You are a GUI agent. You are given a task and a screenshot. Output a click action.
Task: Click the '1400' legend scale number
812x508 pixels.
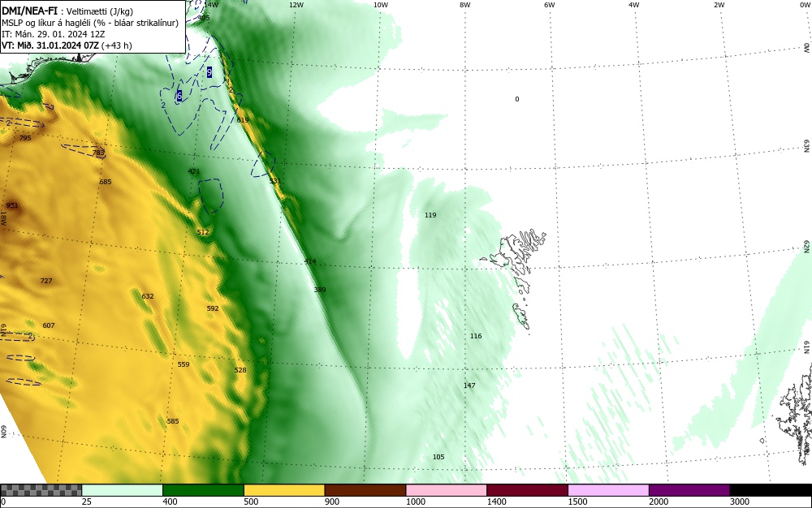tap(497, 502)
